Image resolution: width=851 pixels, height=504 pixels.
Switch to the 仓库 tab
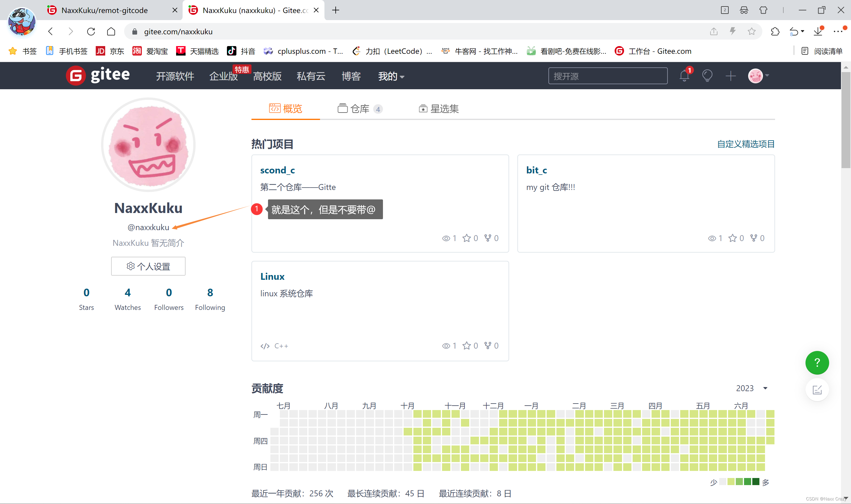(359, 109)
